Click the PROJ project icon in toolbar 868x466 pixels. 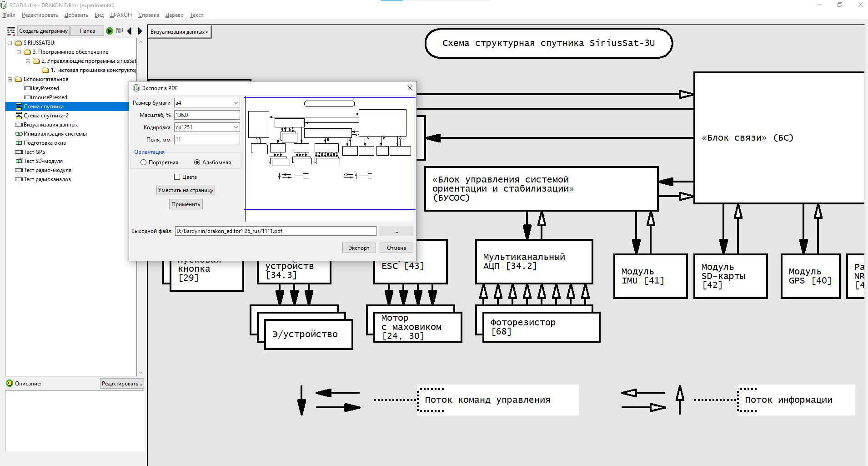tap(120, 31)
